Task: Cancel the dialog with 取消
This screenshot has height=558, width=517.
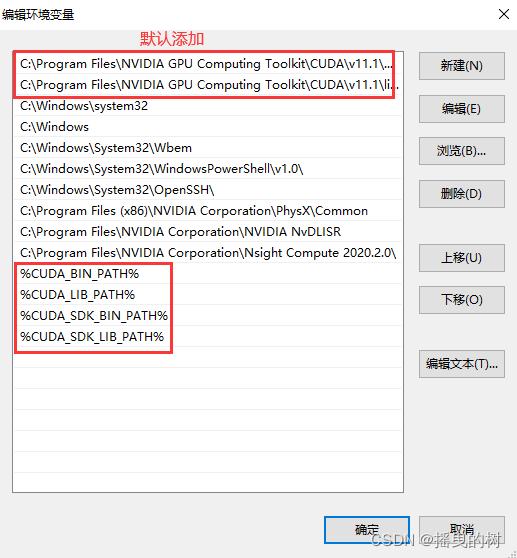Action: [x=461, y=530]
